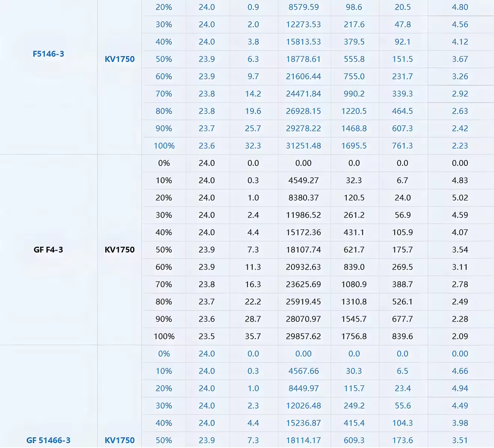This screenshot has height=448, width=494.
Task: Select the cell showing 1080.9
Action: point(354,284)
